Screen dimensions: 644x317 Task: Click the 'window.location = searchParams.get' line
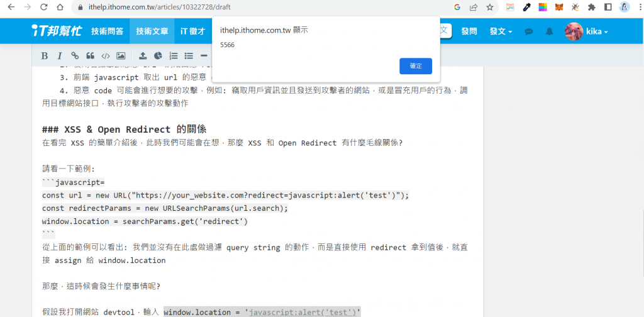coord(145,221)
